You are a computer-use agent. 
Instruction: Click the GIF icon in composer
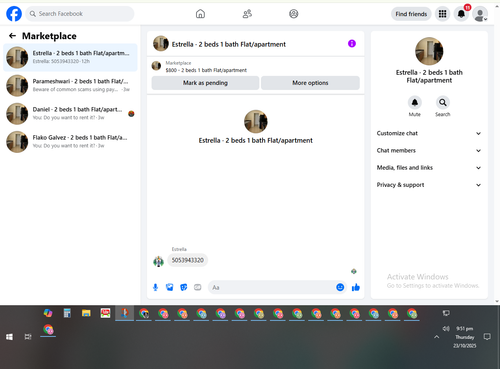point(198,287)
